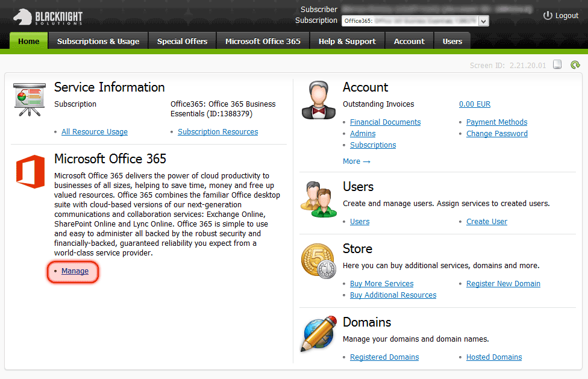Select the Create User link

[x=486, y=222]
